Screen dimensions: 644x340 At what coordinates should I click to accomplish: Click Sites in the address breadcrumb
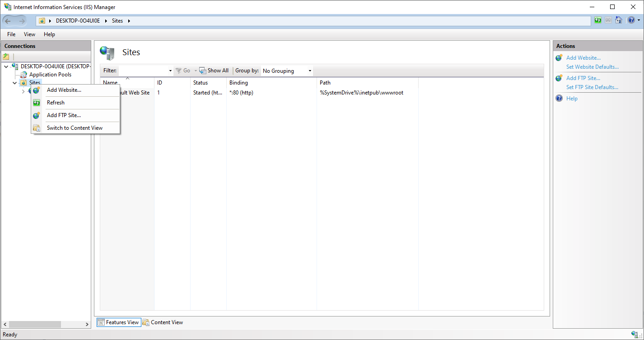pos(117,21)
